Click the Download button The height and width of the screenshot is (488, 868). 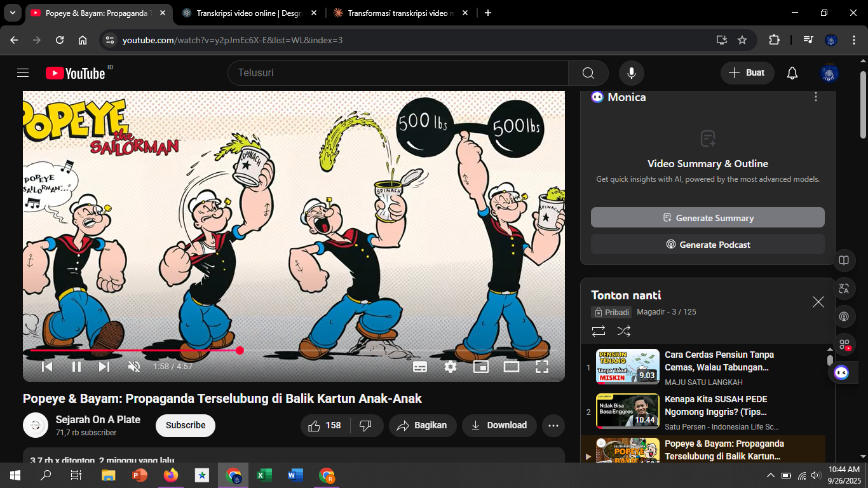pos(499,426)
